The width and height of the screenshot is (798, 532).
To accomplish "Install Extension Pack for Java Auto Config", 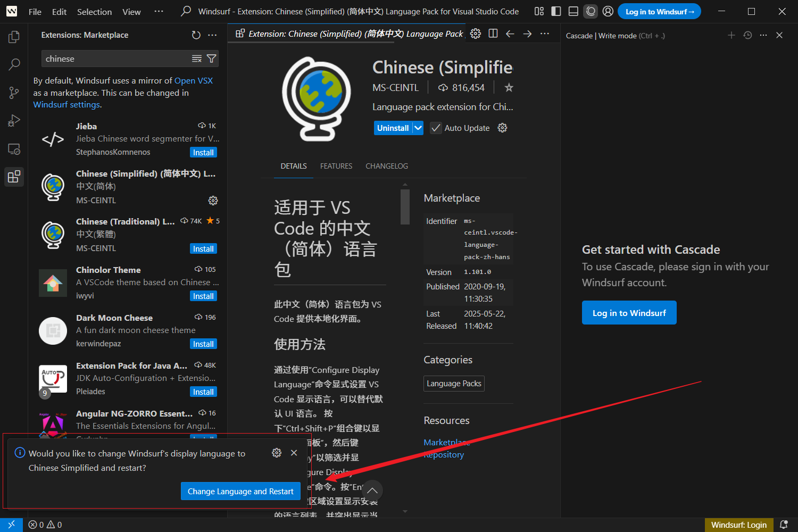I will (203, 392).
